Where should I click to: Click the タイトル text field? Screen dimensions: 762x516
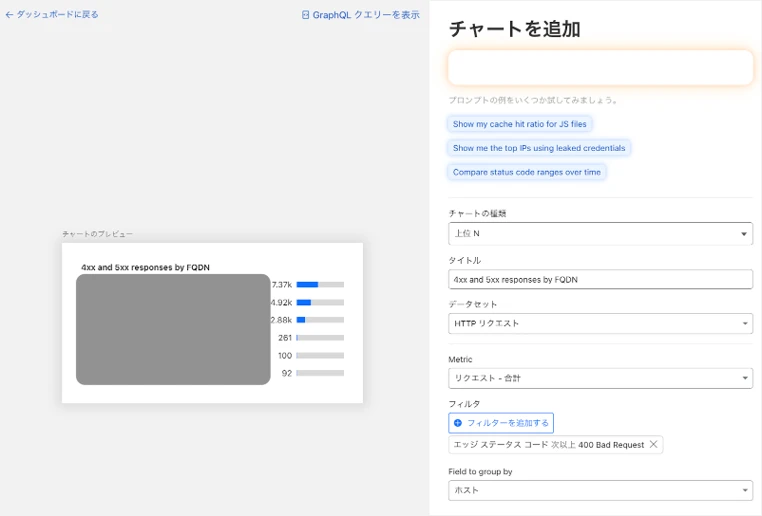click(600, 279)
